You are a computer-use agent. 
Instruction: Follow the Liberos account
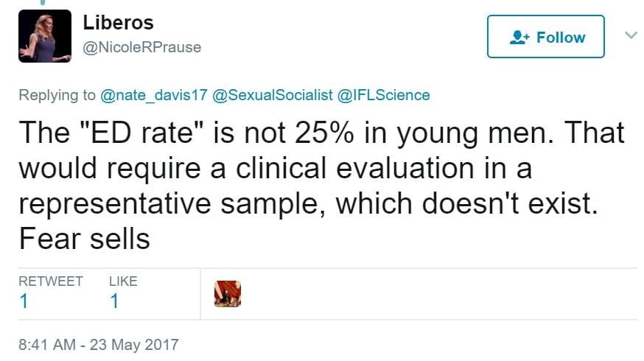pos(545,37)
